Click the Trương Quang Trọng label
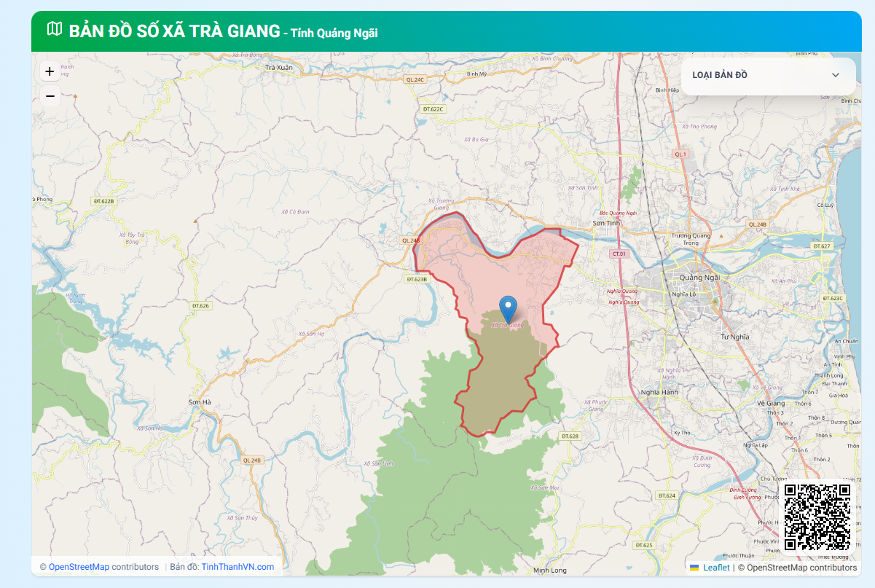875x588 pixels. (691, 239)
